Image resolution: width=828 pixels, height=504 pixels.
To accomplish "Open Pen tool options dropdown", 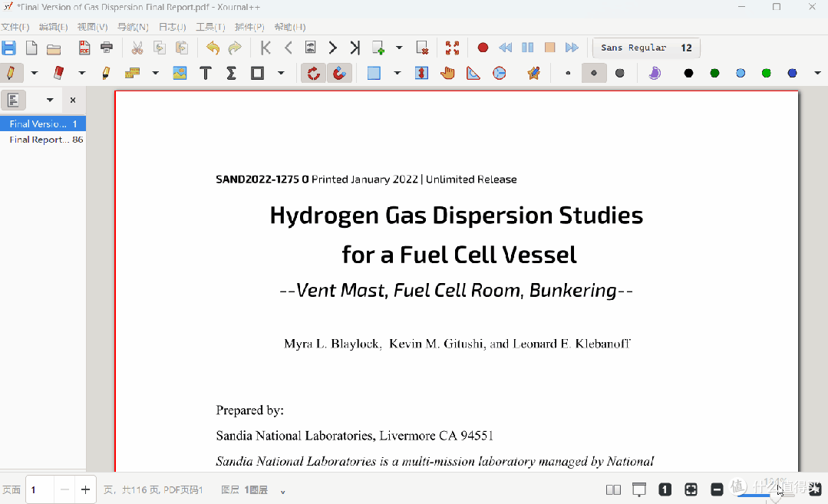I will tap(35, 73).
